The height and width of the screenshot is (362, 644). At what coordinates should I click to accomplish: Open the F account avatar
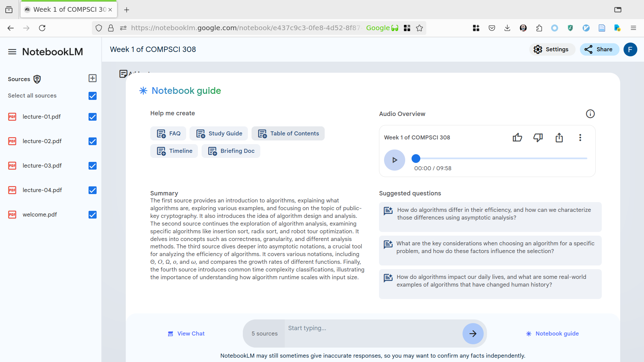[x=630, y=49]
